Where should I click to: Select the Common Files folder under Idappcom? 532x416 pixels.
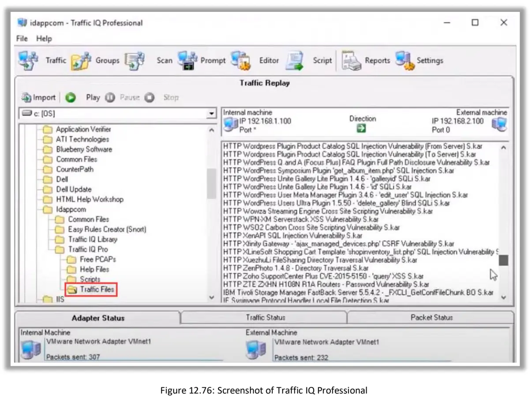click(x=88, y=219)
